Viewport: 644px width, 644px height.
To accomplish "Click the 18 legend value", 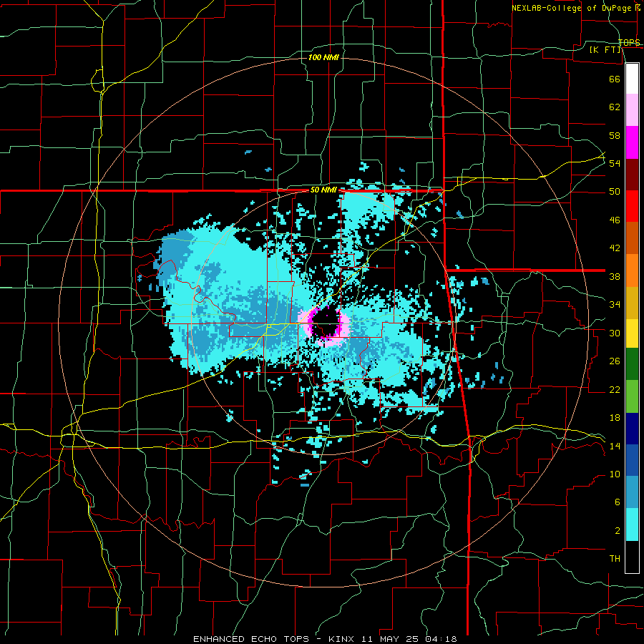I will (x=615, y=418).
